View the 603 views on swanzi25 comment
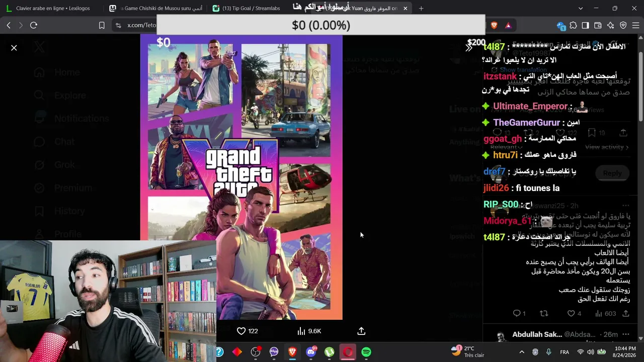644x362 pixels. [x=605, y=313]
